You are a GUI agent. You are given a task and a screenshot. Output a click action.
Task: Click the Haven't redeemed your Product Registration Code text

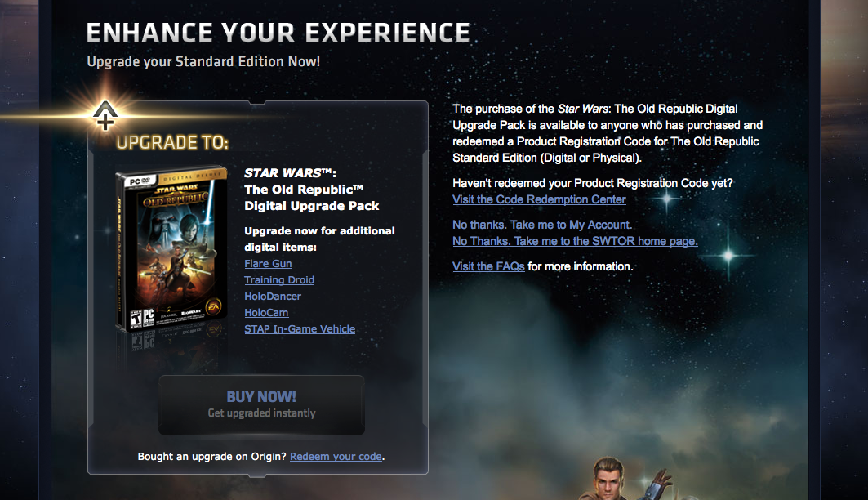[x=592, y=183]
